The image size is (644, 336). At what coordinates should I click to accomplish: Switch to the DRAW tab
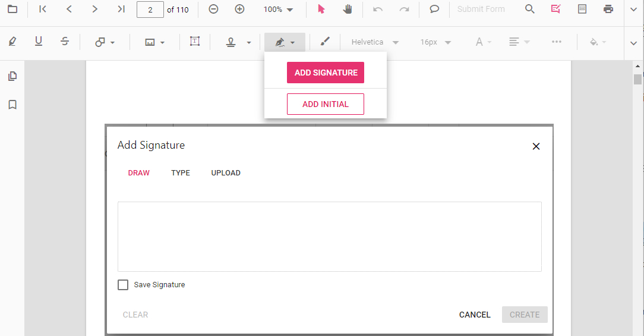pos(139,172)
